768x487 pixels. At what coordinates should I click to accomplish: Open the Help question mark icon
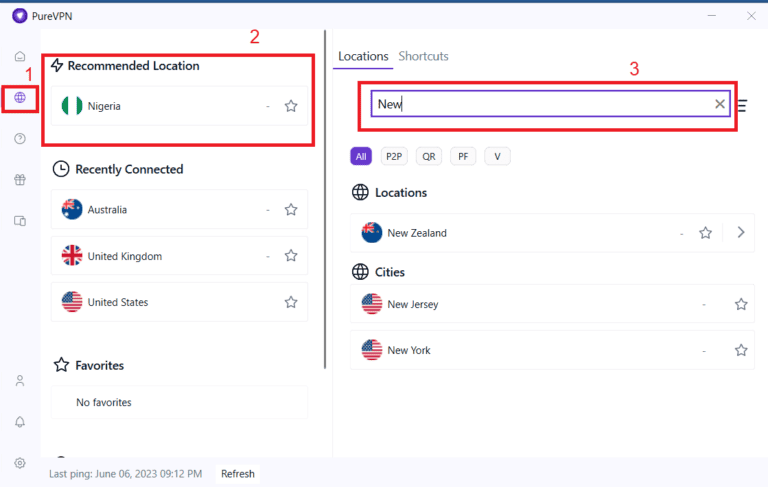pyautogui.click(x=20, y=139)
